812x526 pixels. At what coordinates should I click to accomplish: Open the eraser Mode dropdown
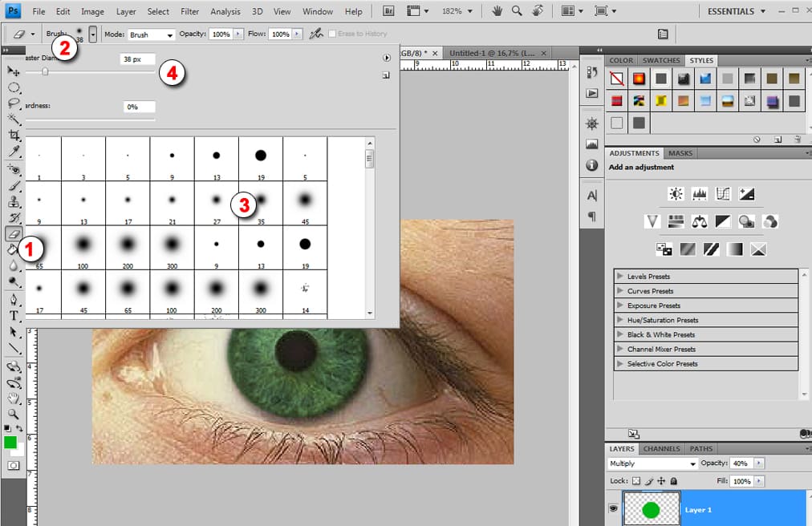152,35
